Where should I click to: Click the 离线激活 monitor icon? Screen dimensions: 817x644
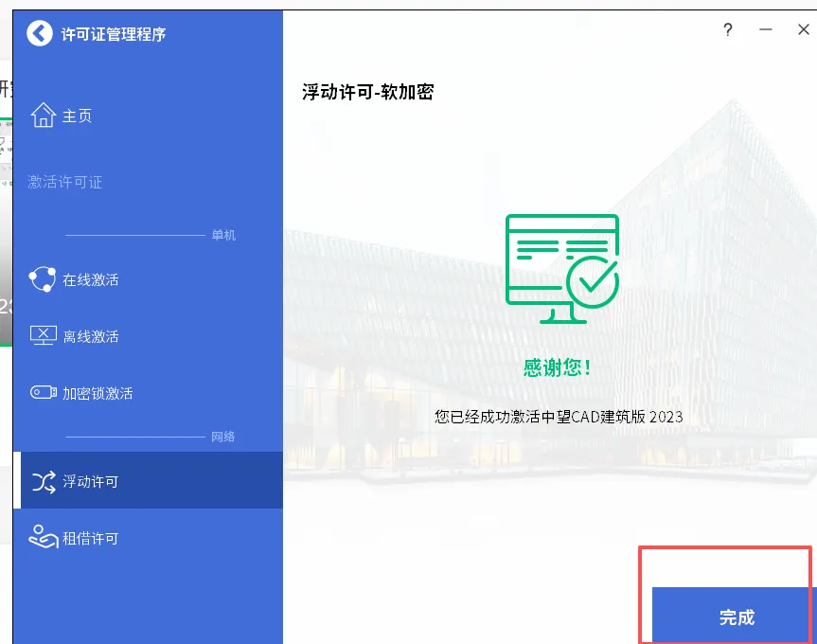(44, 335)
